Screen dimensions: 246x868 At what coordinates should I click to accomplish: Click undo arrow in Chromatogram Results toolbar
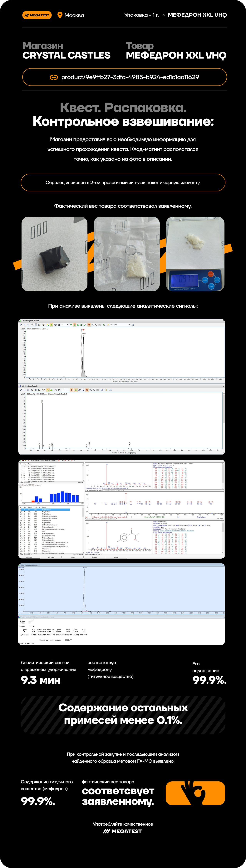point(56,325)
